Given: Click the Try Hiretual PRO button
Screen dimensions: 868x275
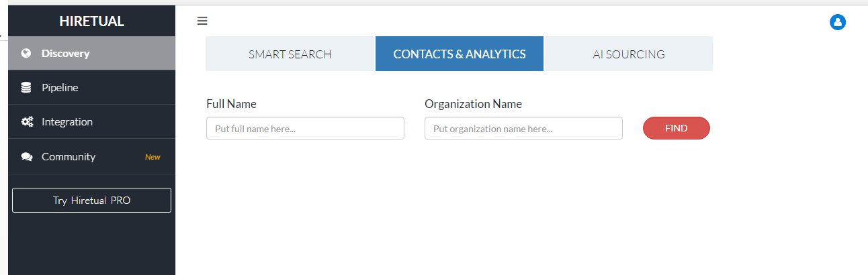Looking at the screenshot, I should pyautogui.click(x=91, y=201).
